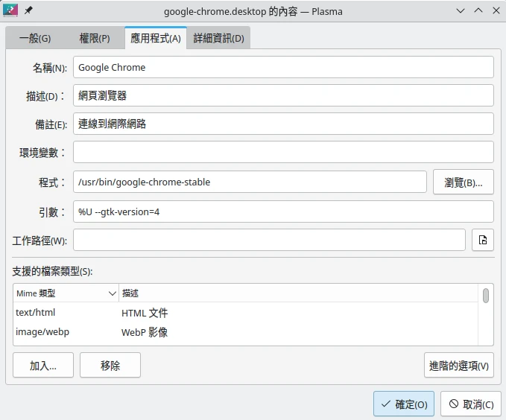
Task: Click the Plasma app icon in title bar
Action: click(x=10, y=10)
